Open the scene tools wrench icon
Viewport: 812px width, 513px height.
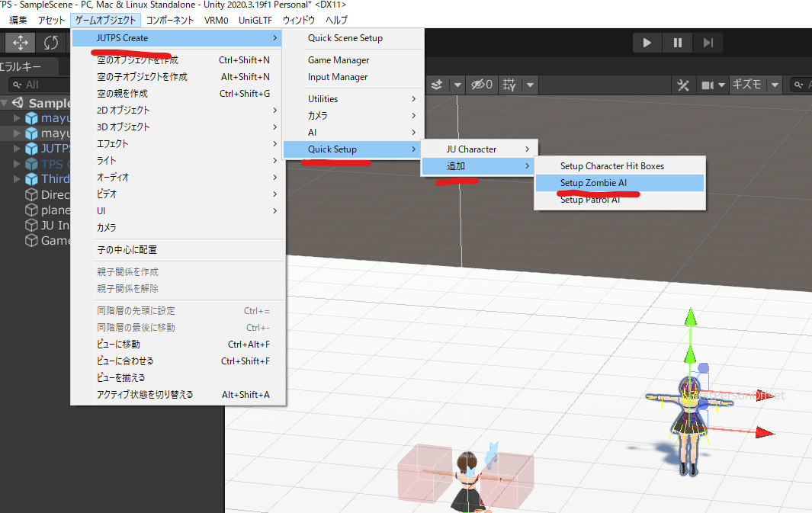pyautogui.click(x=682, y=85)
